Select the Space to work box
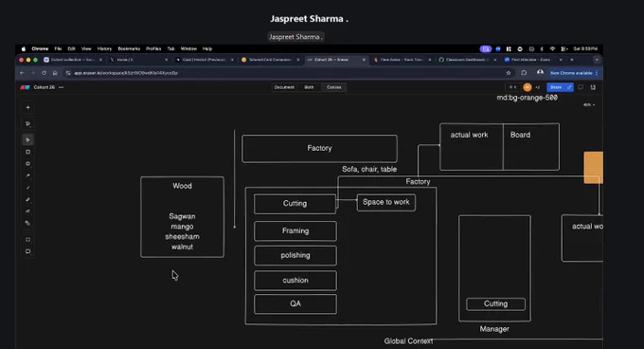 pyautogui.click(x=386, y=202)
